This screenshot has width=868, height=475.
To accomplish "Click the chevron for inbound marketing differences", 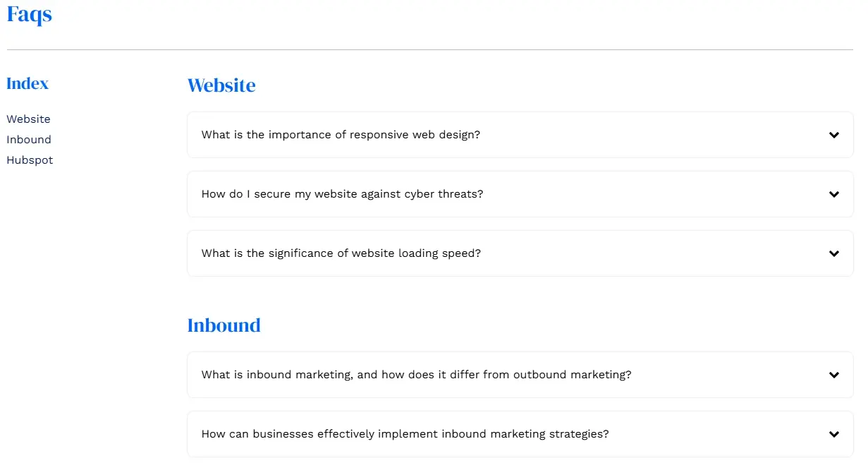I will (x=833, y=375).
